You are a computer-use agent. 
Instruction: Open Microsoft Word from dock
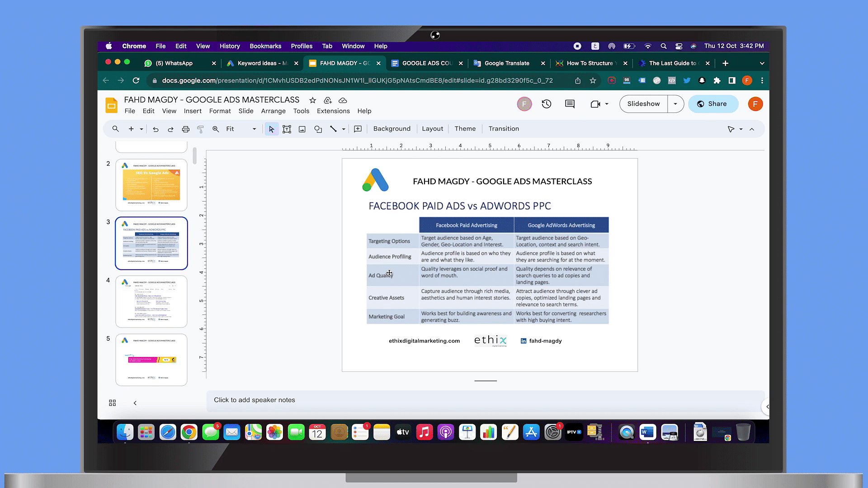click(648, 432)
